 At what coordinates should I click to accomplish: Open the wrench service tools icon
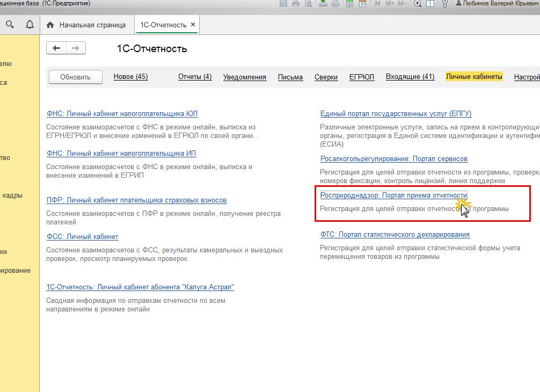click(444, 3)
